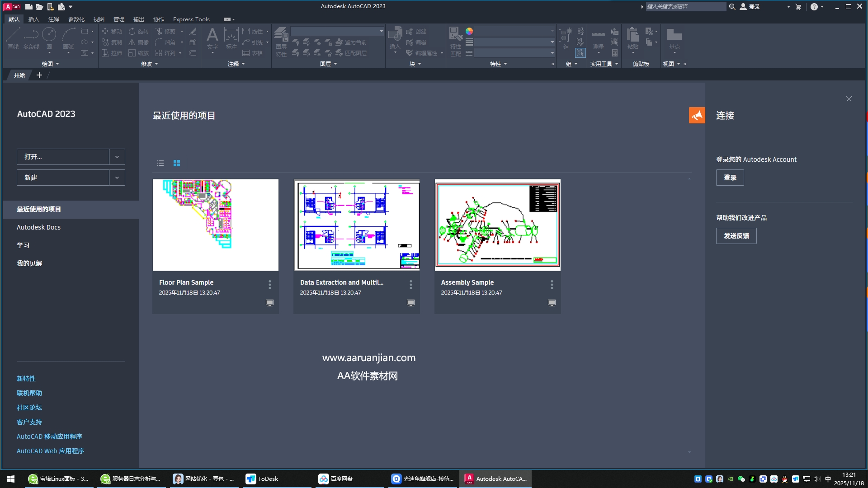
Task: Open the Express Tools ribbon tab
Action: click(x=191, y=19)
